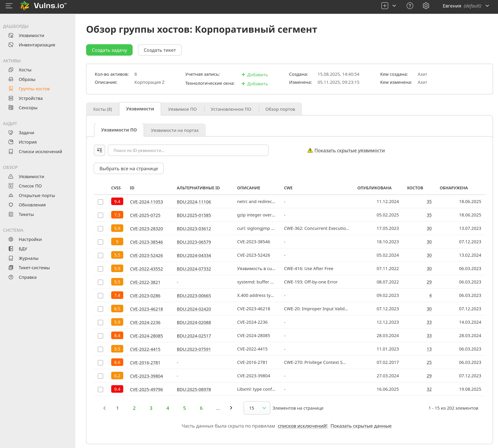Check the box for CVE-2024-11053
Viewport: 498px width, 448px height.
click(x=100, y=202)
